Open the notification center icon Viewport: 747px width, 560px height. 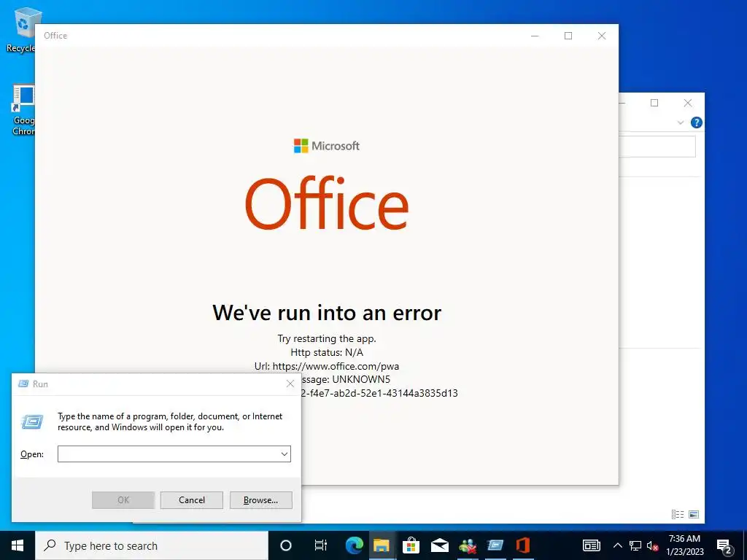pos(724,546)
